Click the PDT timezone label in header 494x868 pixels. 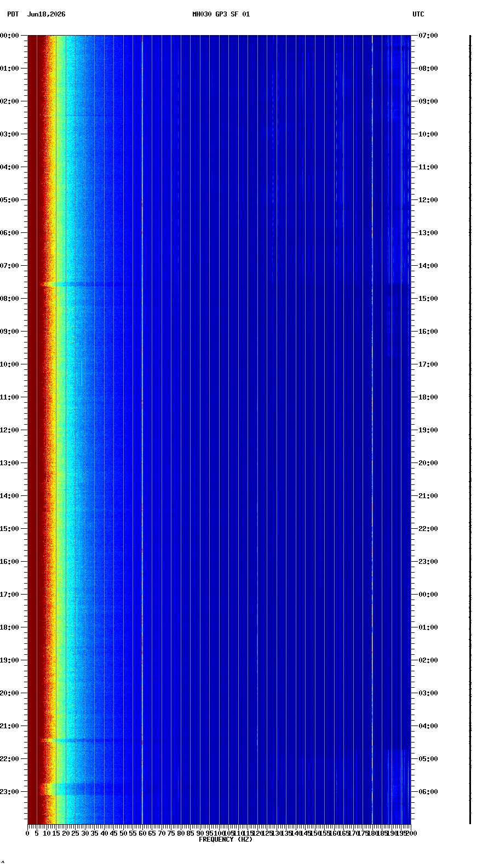(x=13, y=14)
